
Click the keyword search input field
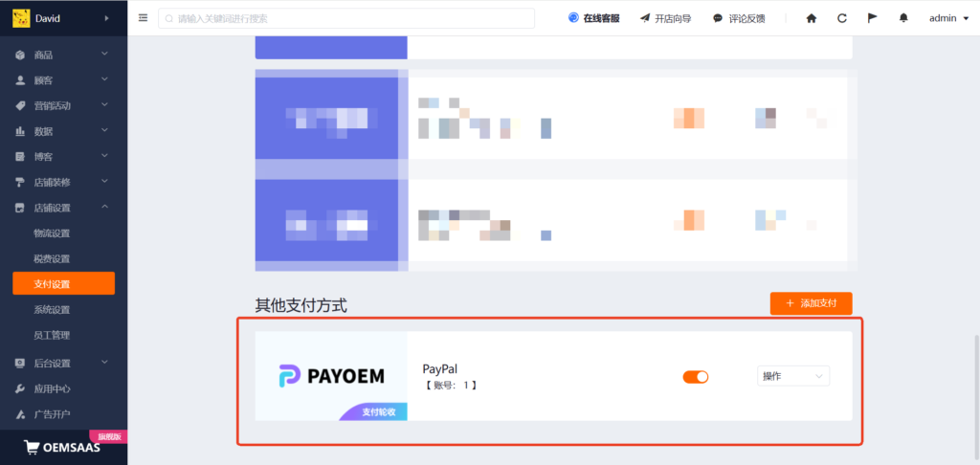tap(346, 19)
